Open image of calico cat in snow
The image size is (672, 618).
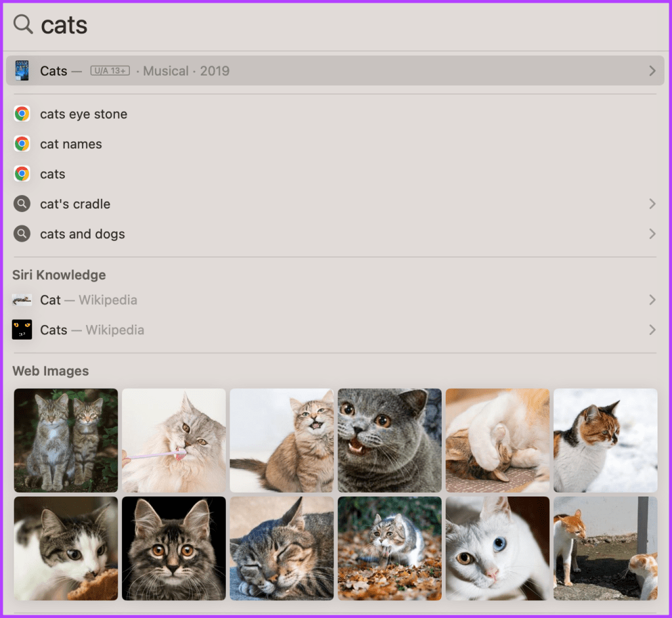tap(606, 441)
